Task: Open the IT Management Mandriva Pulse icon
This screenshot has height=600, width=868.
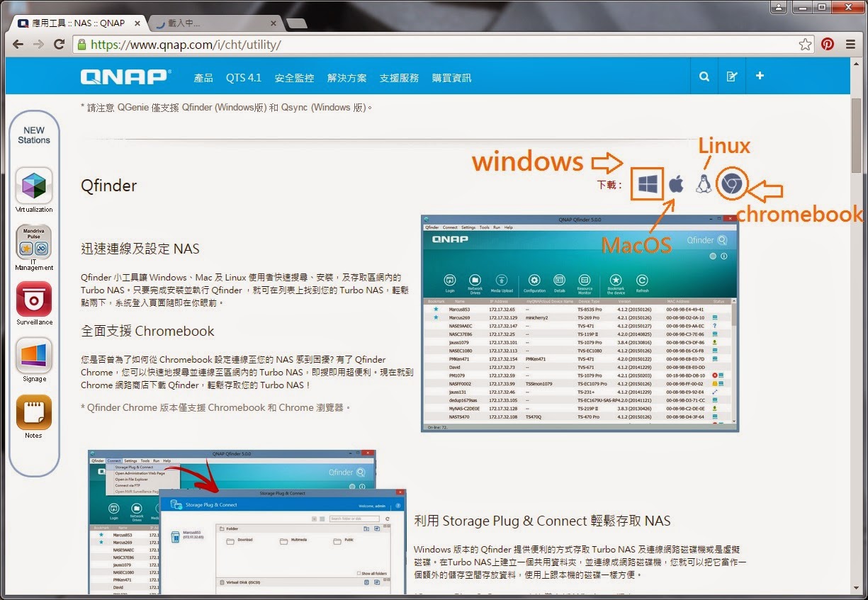Action: click(x=34, y=242)
